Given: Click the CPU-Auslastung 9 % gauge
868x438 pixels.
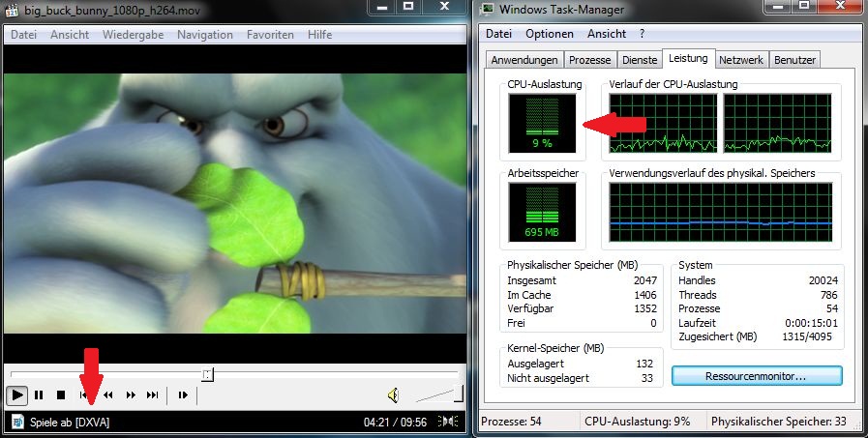Looking at the screenshot, I should (543, 124).
